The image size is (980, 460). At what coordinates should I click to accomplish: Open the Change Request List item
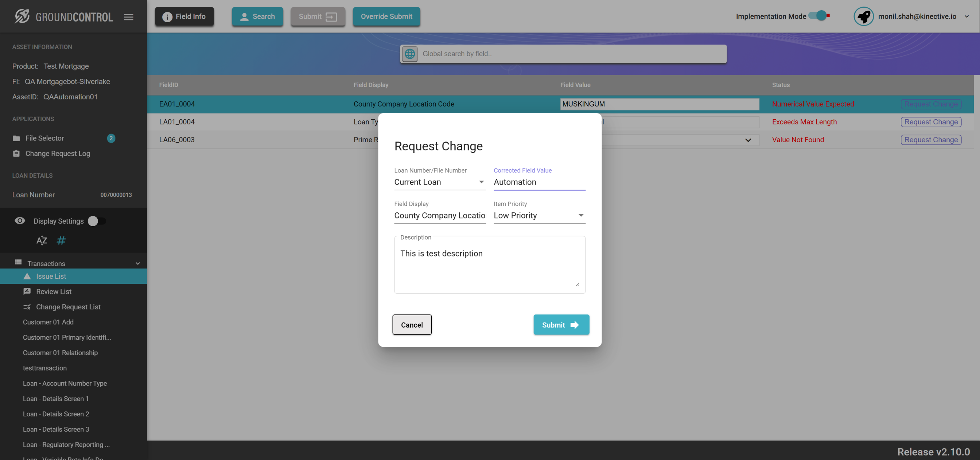click(x=68, y=307)
